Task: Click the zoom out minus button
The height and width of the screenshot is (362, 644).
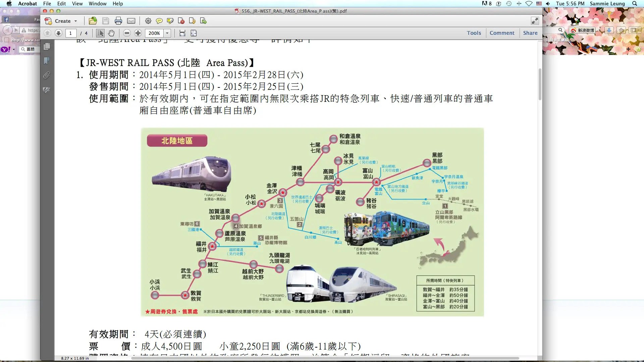Action: point(127,33)
